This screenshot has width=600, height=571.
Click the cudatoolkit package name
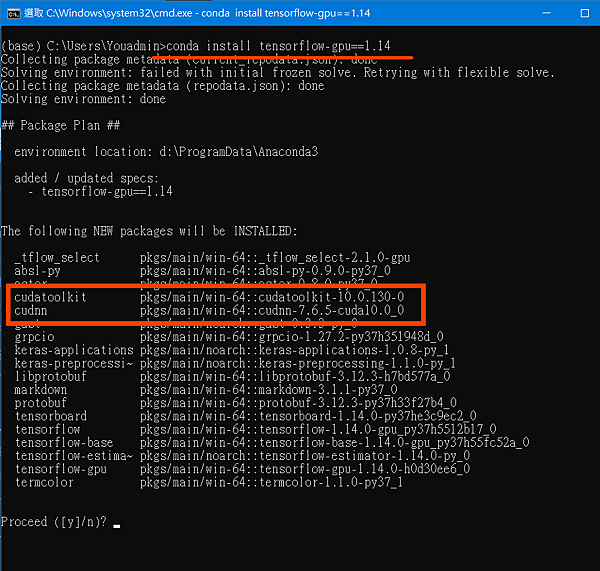tap(51, 297)
